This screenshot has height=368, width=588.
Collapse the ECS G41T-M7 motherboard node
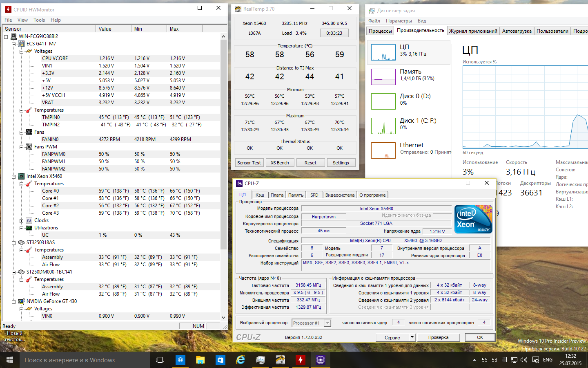tap(14, 44)
